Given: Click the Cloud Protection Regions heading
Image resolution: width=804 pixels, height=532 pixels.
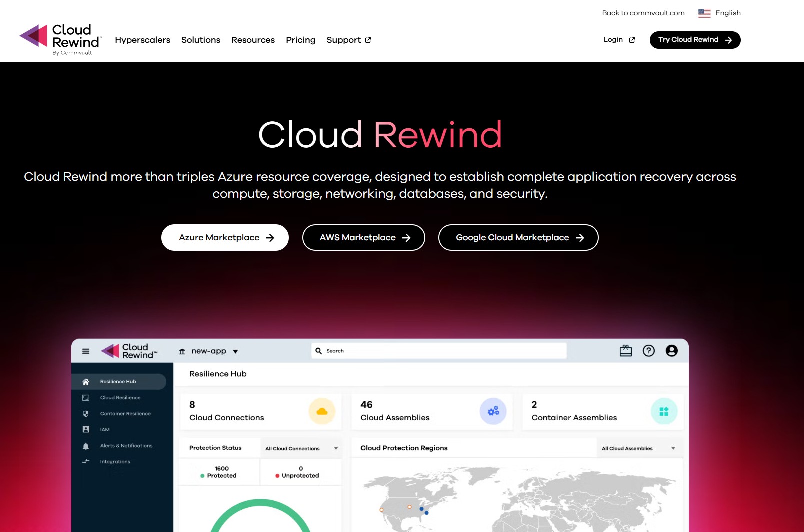Looking at the screenshot, I should coord(404,448).
